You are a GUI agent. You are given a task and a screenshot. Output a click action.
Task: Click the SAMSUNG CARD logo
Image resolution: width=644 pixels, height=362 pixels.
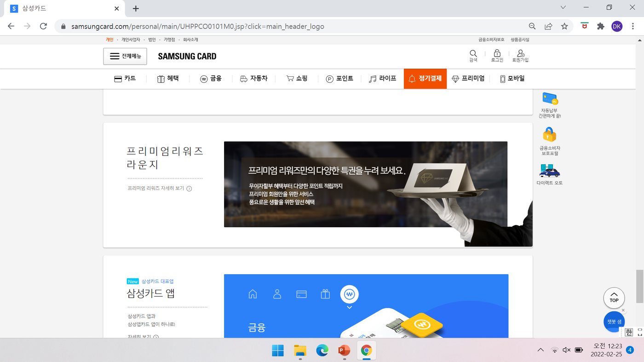click(187, 56)
